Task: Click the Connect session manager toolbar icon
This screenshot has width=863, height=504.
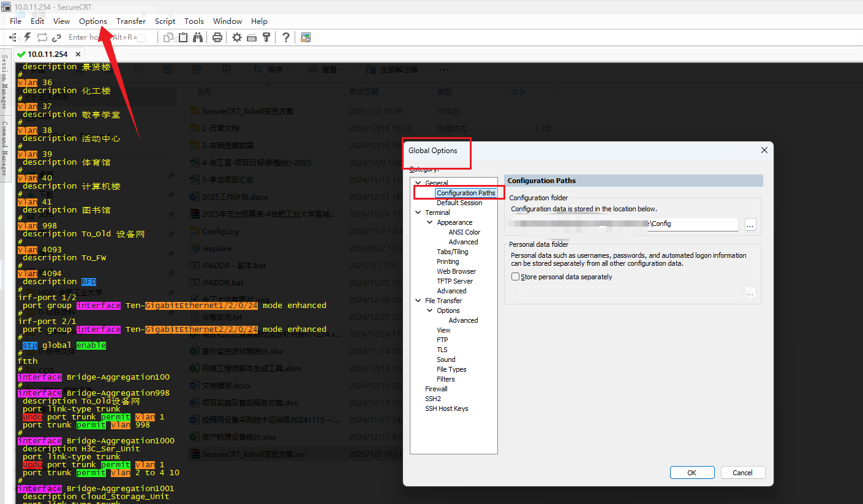Action: (12, 37)
